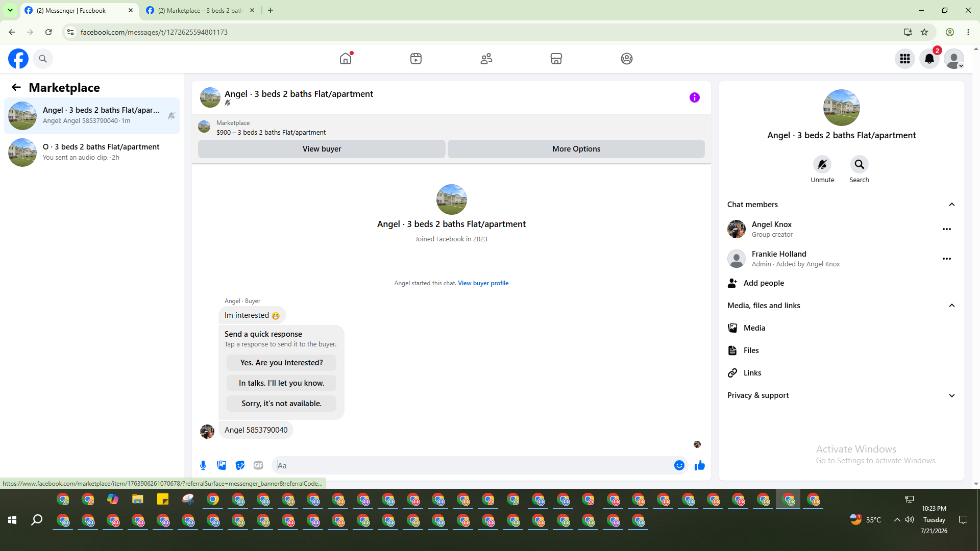980x551 pixels.
Task: Open File Explorer from the taskbar
Action: click(138, 499)
